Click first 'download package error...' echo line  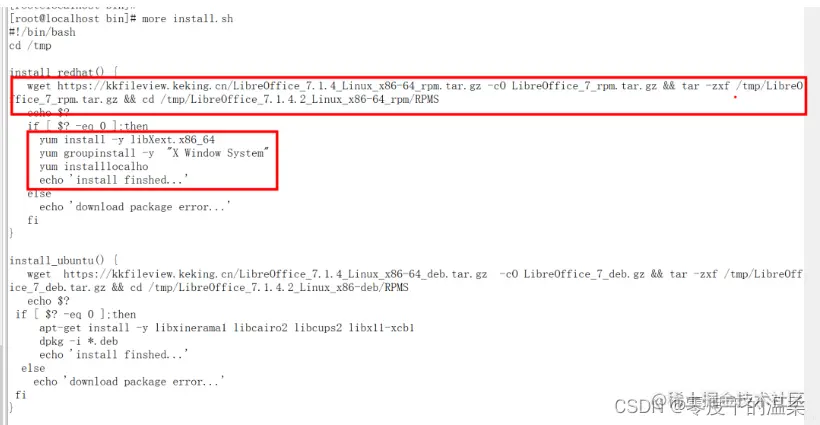pyautogui.click(x=134, y=207)
